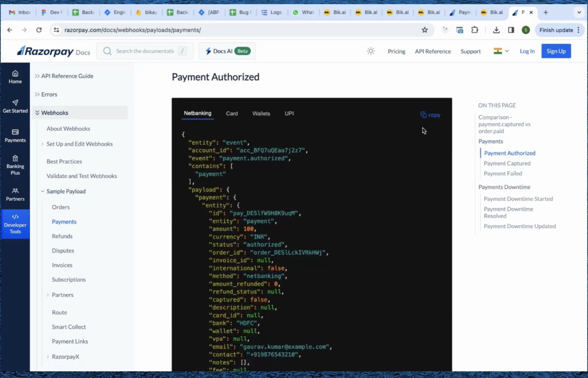
Task: Open the Support link
Action: point(470,51)
